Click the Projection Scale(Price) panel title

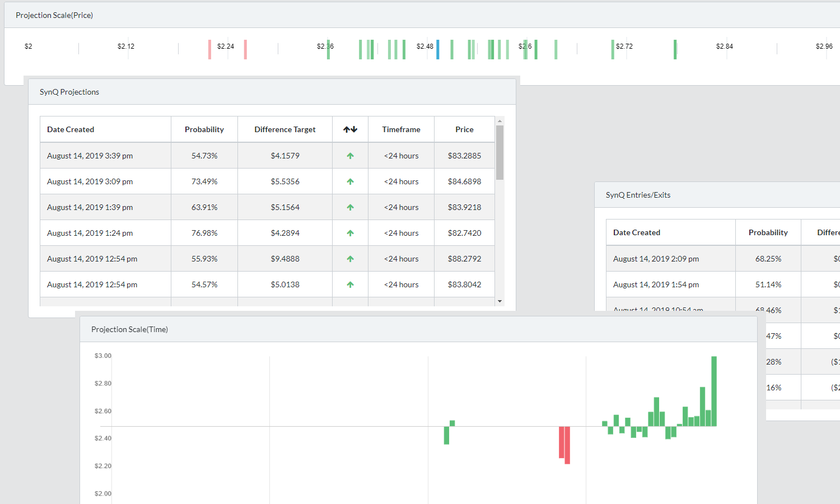54,15
